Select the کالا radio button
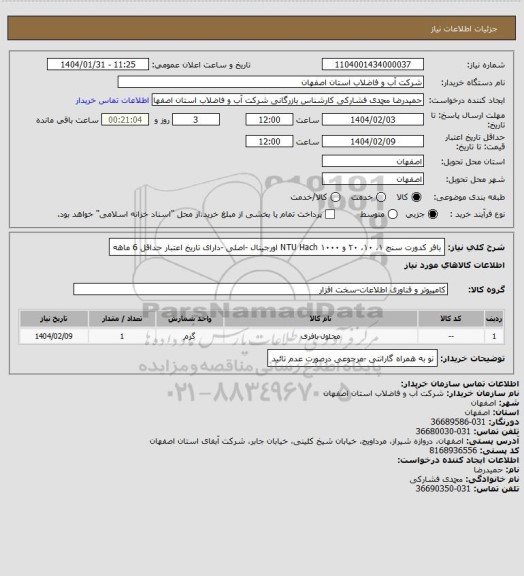524x576 pixels. (x=416, y=197)
